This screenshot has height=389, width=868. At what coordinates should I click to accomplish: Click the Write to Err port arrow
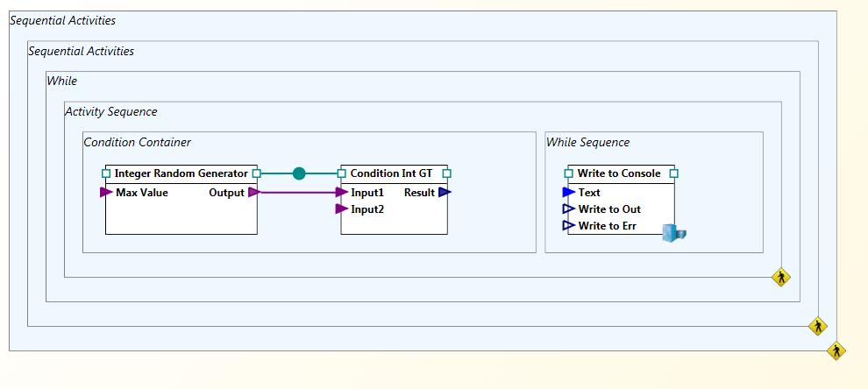coord(569,226)
